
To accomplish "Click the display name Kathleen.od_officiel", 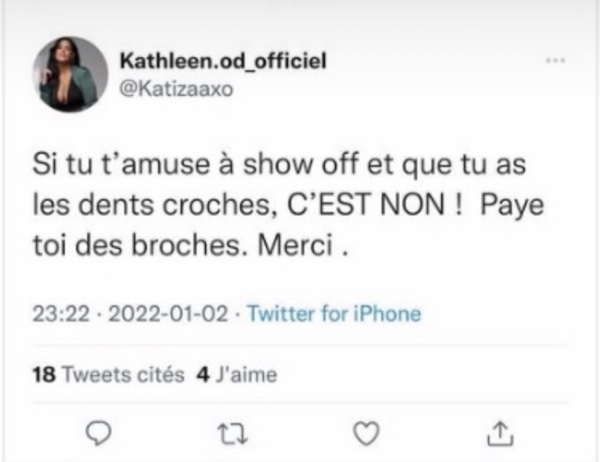I will (x=223, y=61).
